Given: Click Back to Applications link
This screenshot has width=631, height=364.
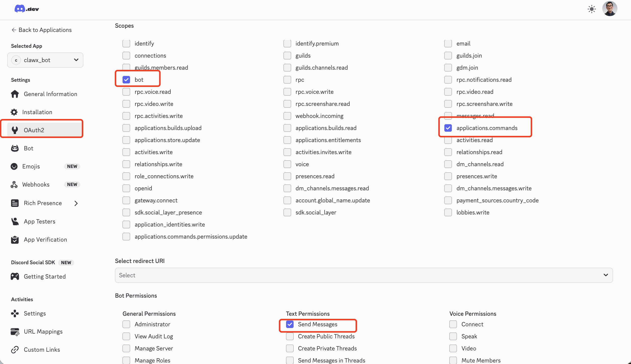Looking at the screenshot, I should tap(42, 30).
